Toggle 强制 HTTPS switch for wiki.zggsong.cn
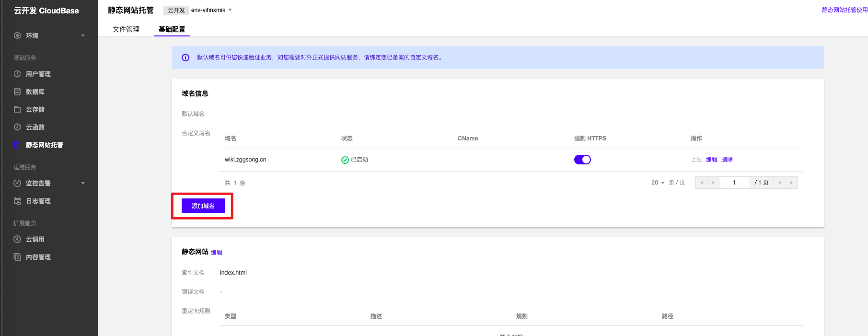The image size is (868, 336). click(x=582, y=160)
